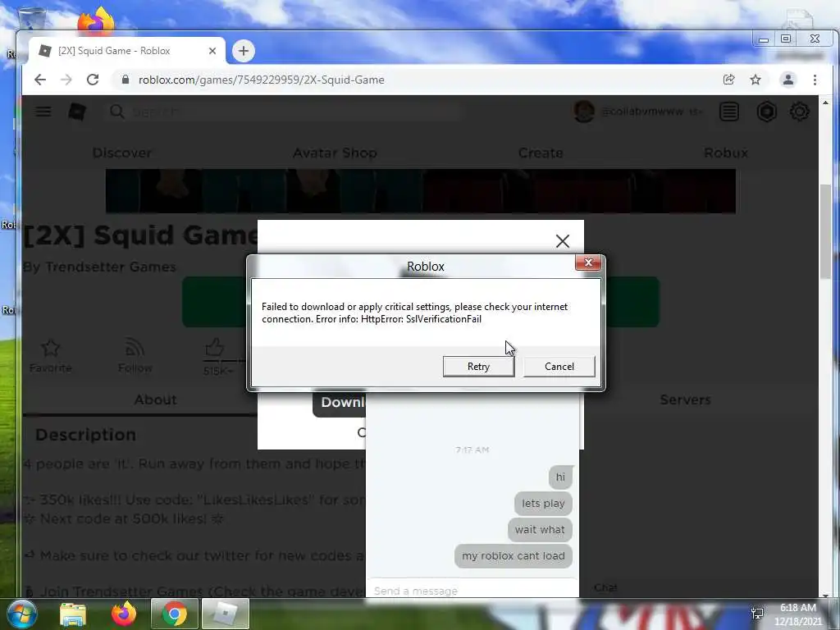This screenshot has height=630, width=840.
Task: Reload the Roblox page
Action: pyautogui.click(x=93, y=80)
